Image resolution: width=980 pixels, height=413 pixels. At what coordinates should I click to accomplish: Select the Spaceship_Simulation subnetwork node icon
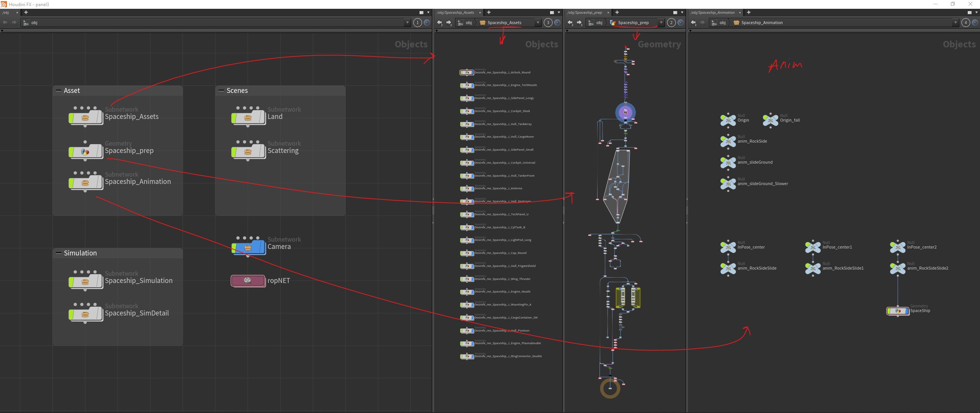[86, 282]
